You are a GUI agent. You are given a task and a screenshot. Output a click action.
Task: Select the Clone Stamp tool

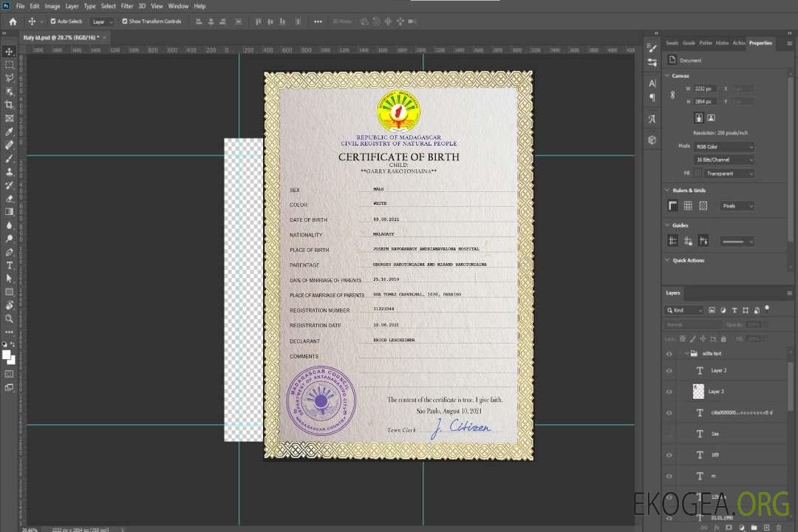tap(9, 171)
